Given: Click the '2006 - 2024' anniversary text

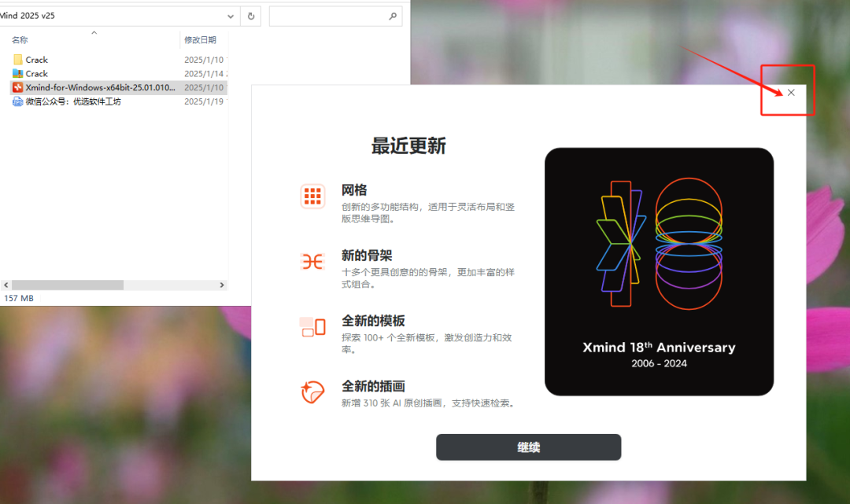Looking at the screenshot, I should [659, 363].
